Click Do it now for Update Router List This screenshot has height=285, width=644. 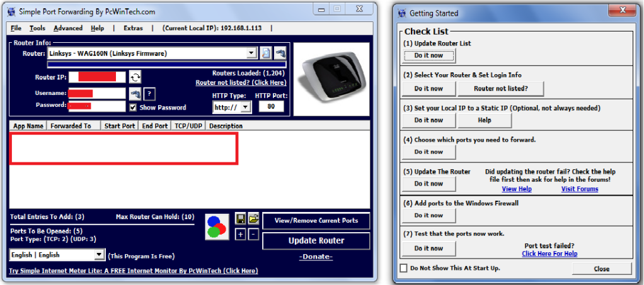tap(428, 55)
